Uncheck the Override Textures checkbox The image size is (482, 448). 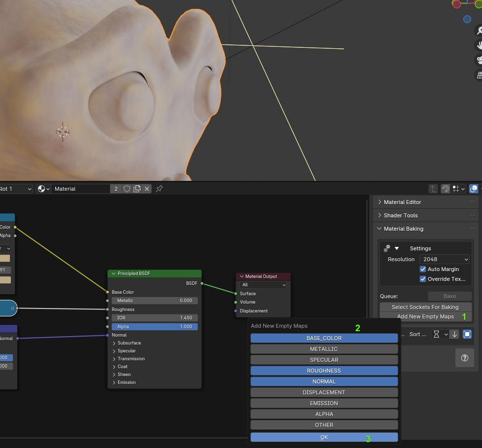423,279
